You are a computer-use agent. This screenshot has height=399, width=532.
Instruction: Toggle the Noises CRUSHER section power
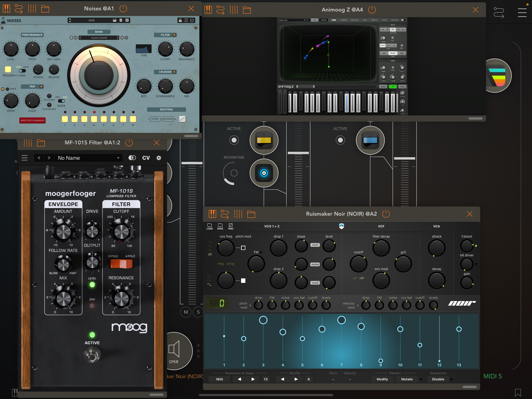(174, 72)
